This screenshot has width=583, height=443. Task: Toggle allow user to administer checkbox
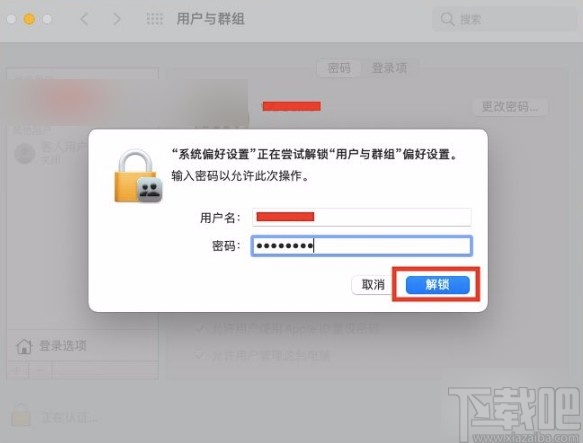(200, 356)
